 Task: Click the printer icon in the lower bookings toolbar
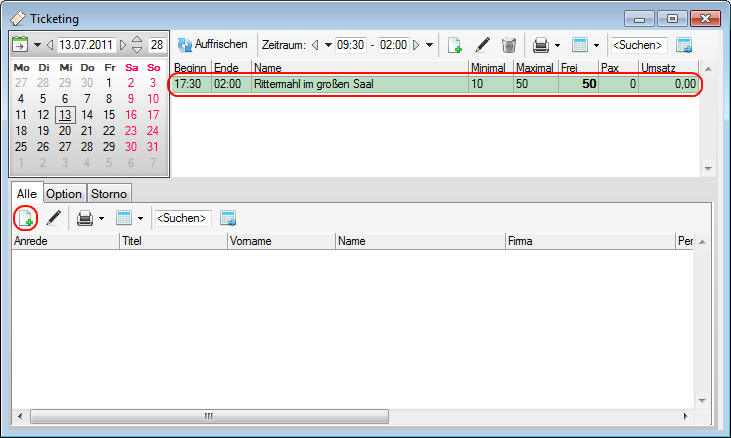[x=86, y=217]
